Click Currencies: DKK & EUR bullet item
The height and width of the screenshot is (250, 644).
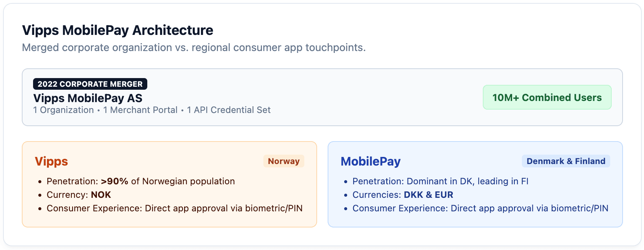pyautogui.click(x=403, y=195)
